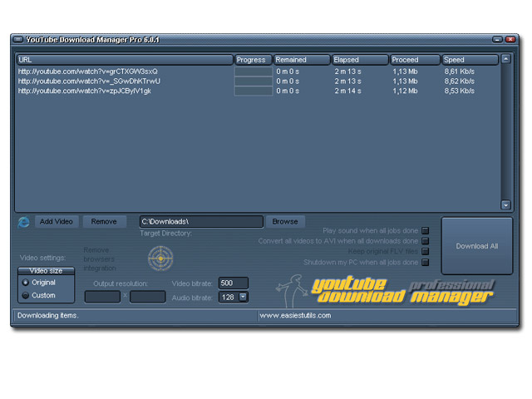The height and width of the screenshot is (399, 532).
Task: Minimize the YouTube Download Manager window
Action: tap(497, 39)
